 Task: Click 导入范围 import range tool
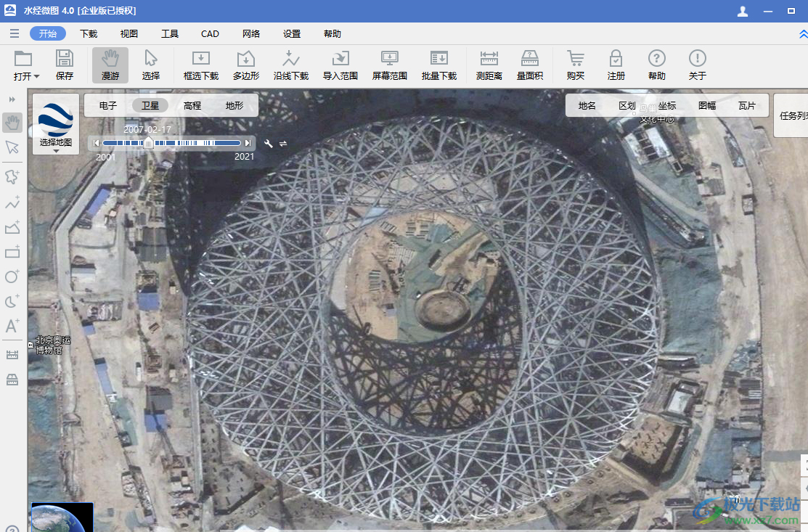[x=340, y=65]
